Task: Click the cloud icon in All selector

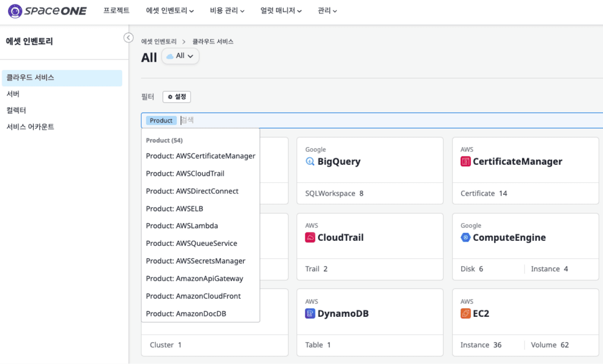Action: 170,56
